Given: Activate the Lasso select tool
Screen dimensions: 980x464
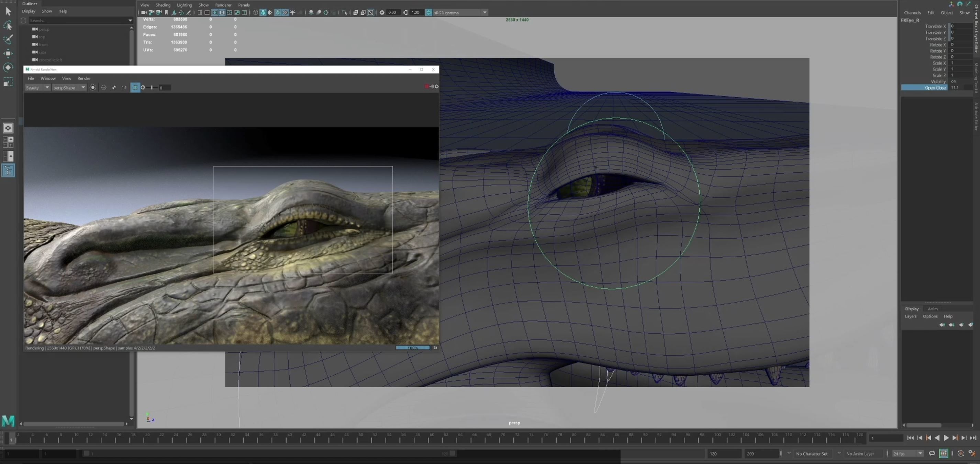Looking at the screenshot, I should (8, 25).
